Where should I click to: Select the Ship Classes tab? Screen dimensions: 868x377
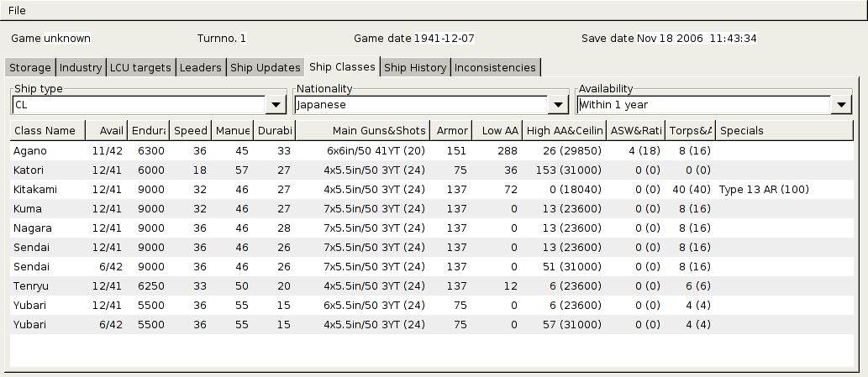pos(342,66)
